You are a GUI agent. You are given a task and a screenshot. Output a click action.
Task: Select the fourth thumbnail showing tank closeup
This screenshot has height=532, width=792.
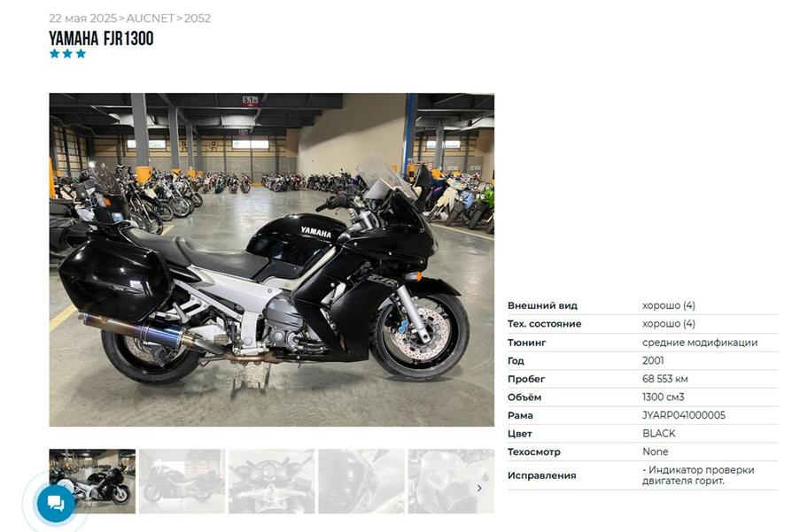361,481
